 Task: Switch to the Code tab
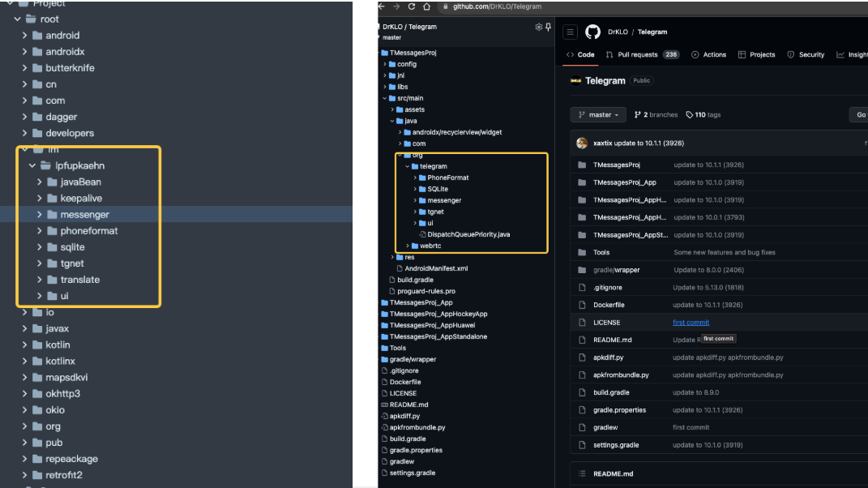[x=580, y=55]
